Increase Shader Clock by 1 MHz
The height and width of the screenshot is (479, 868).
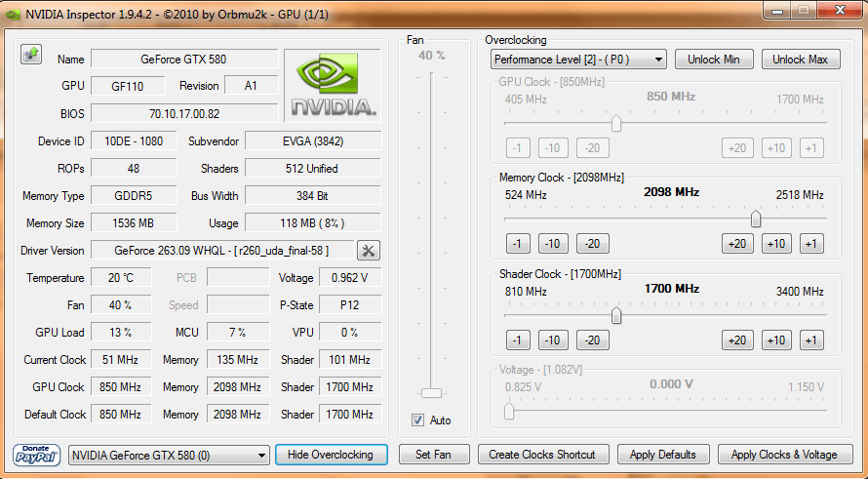coord(811,340)
